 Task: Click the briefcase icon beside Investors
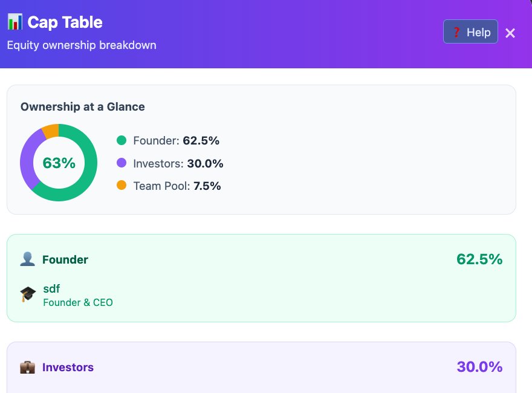coord(27,366)
